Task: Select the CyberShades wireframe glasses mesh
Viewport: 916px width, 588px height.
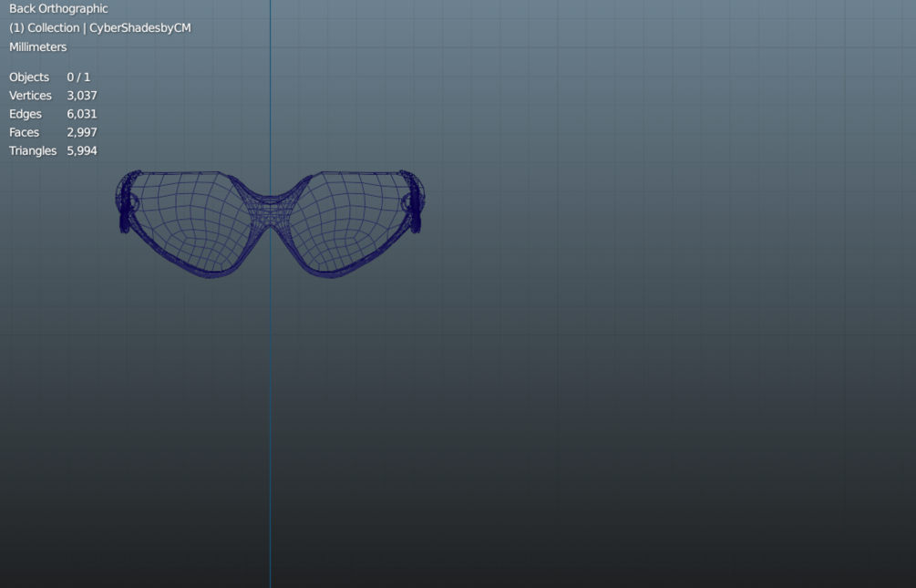Action: pyautogui.click(x=270, y=224)
